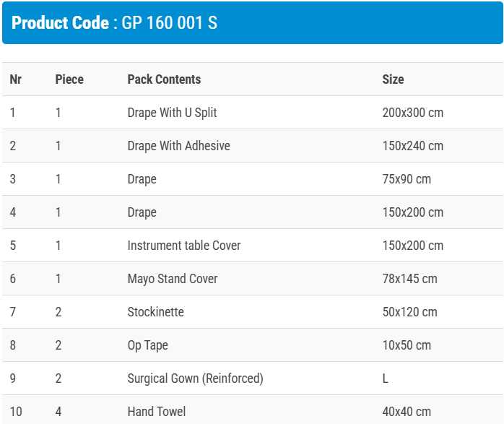This screenshot has width=504, height=424.
Task: Click the 150x240 cm size value
Action: coord(412,146)
